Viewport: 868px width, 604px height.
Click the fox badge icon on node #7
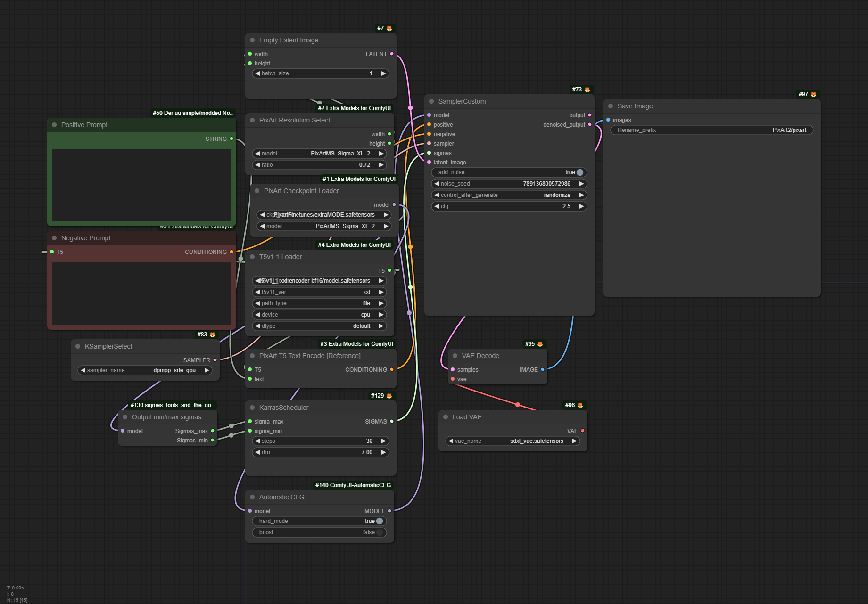point(389,28)
